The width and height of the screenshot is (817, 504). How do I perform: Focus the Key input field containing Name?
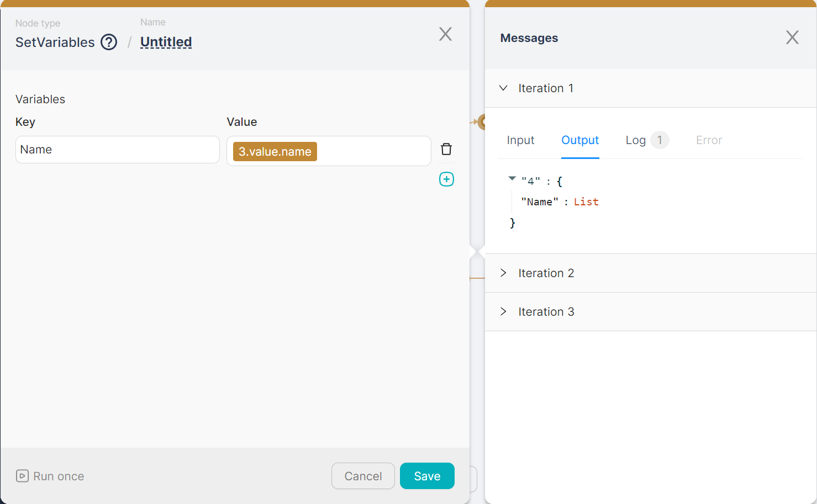pos(117,150)
